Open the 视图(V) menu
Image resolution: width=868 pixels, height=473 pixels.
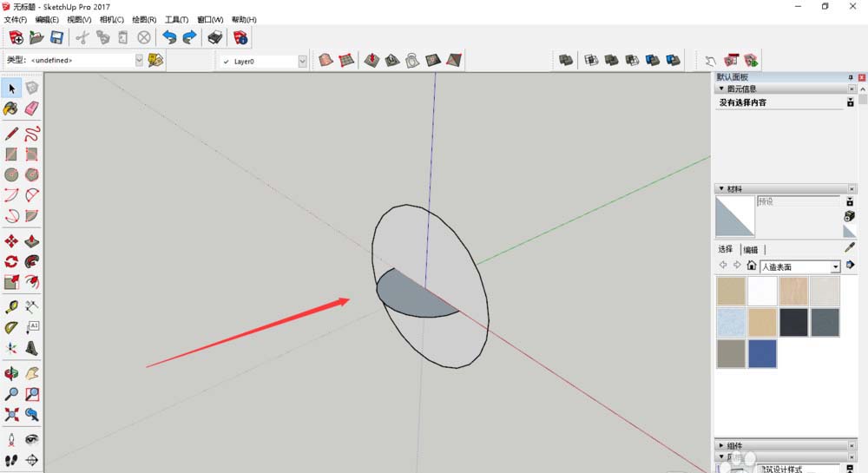[79, 19]
